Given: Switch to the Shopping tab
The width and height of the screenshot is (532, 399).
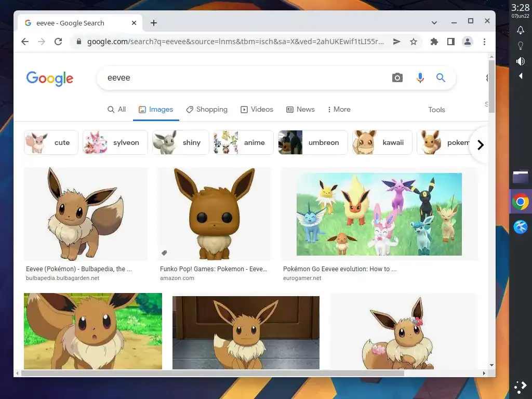Looking at the screenshot, I should tap(207, 109).
